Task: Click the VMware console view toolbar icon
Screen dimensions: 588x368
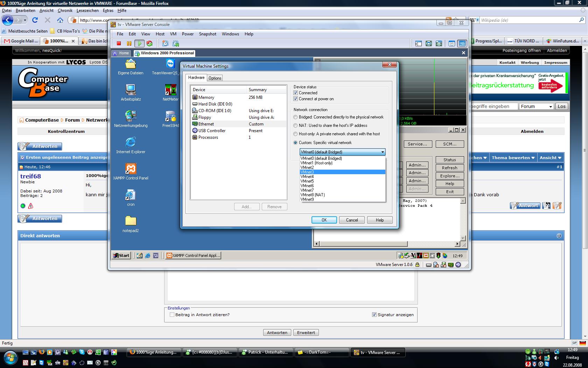Action: coord(462,43)
